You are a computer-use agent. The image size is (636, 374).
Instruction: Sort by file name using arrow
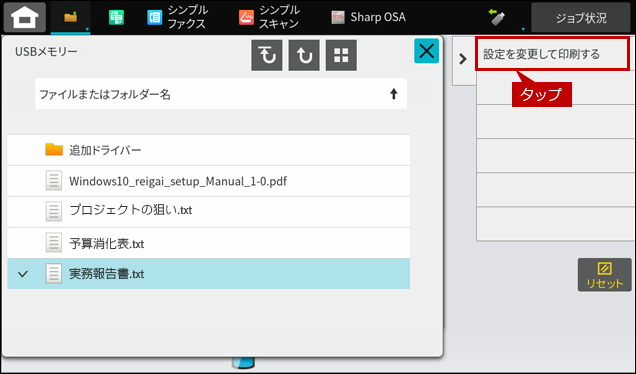(x=393, y=94)
